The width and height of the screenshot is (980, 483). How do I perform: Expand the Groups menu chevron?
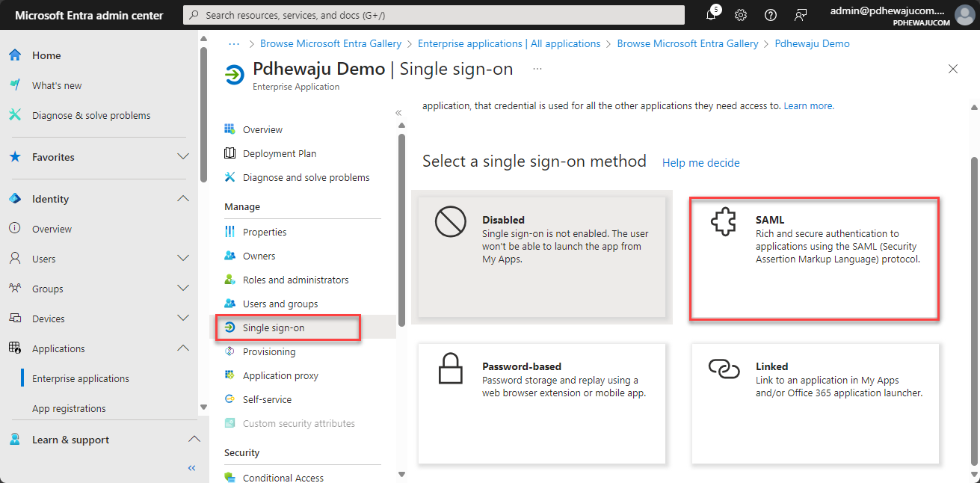pos(183,289)
